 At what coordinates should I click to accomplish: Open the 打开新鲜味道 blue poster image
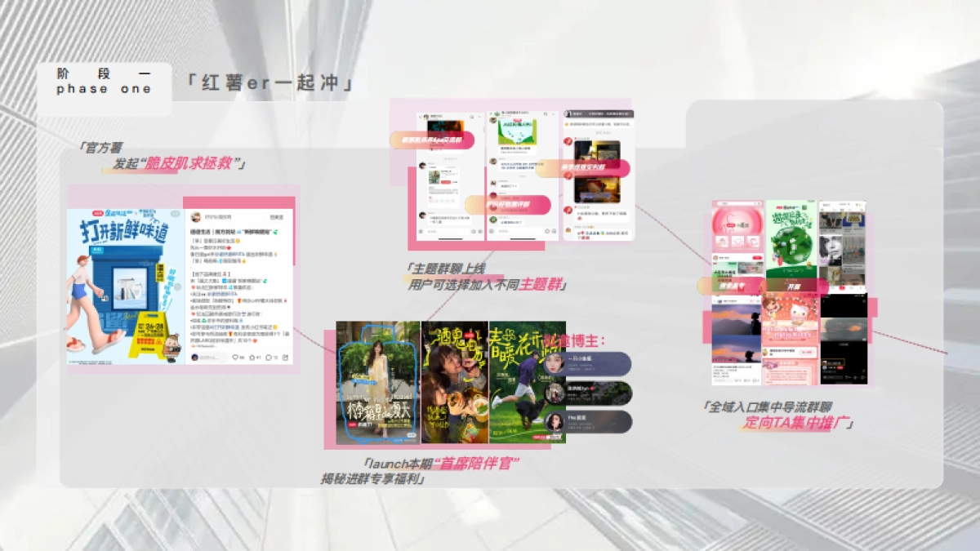pyautogui.click(x=127, y=286)
